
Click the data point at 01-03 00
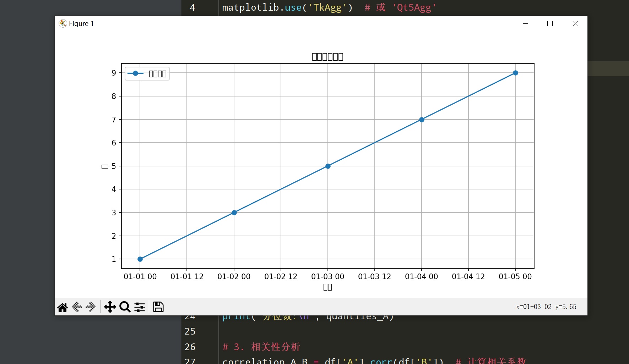(328, 166)
